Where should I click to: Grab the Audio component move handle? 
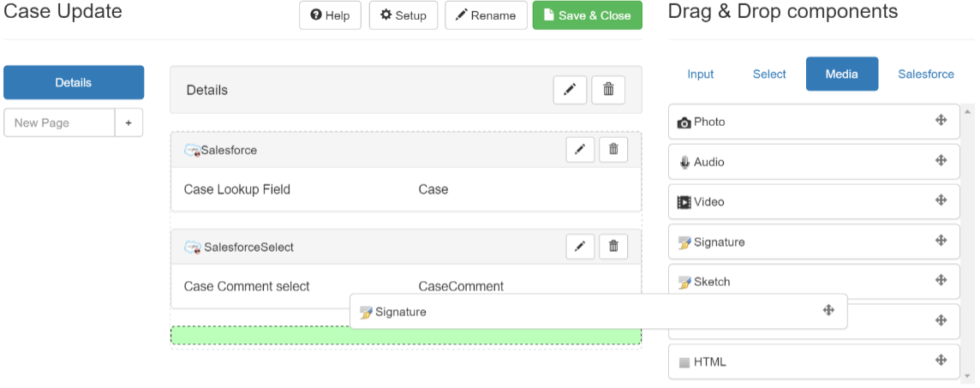click(941, 160)
